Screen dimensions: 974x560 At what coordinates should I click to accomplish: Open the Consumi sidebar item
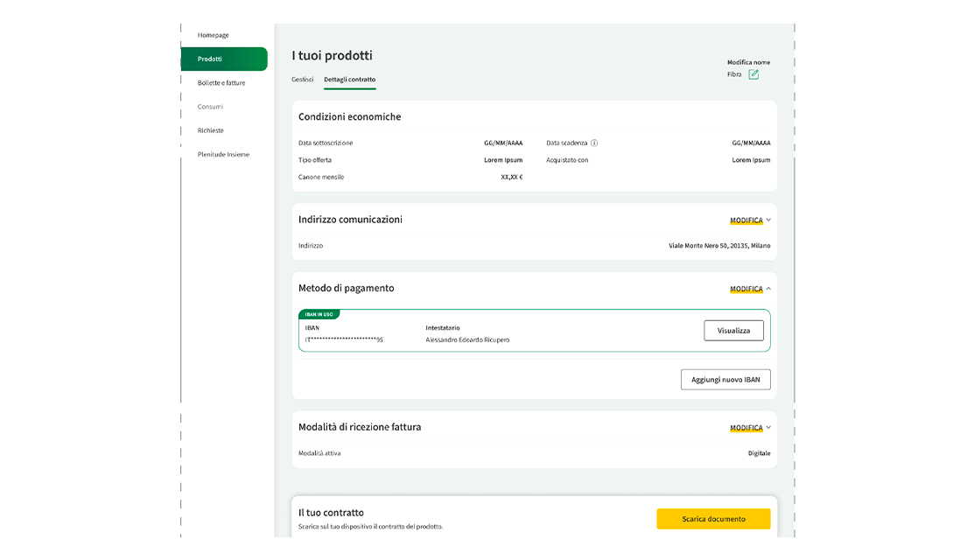tap(210, 107)
